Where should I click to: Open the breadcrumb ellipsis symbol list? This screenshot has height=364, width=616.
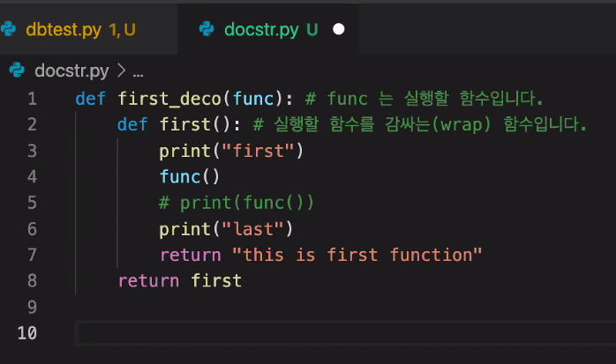tap(138, 74)
